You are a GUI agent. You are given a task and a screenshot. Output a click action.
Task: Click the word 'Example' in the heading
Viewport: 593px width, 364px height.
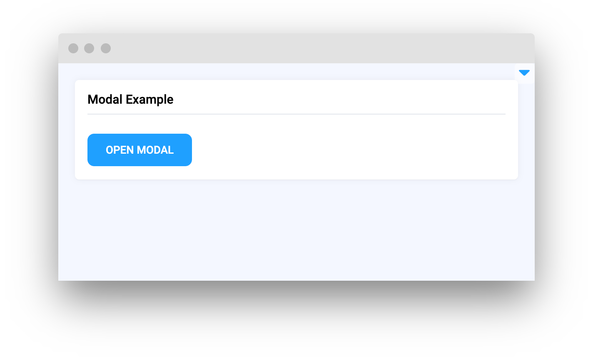tap(149, 100)
